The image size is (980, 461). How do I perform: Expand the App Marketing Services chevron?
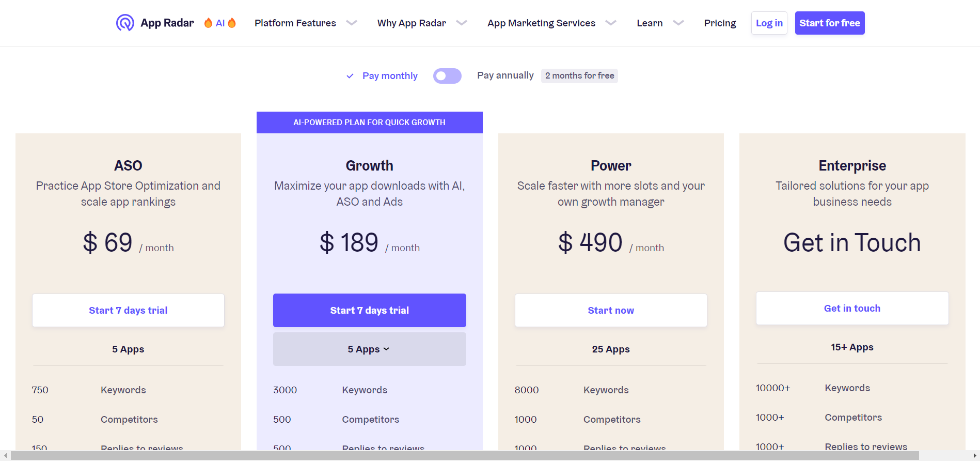(611, 23)
